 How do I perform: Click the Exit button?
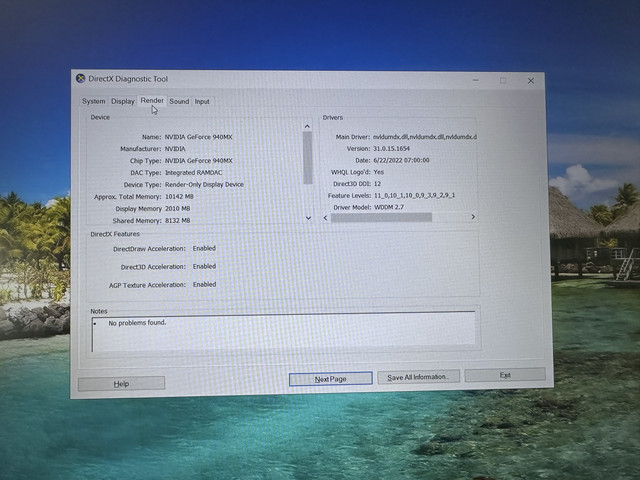pyautogui.click(x=505, y=375)
